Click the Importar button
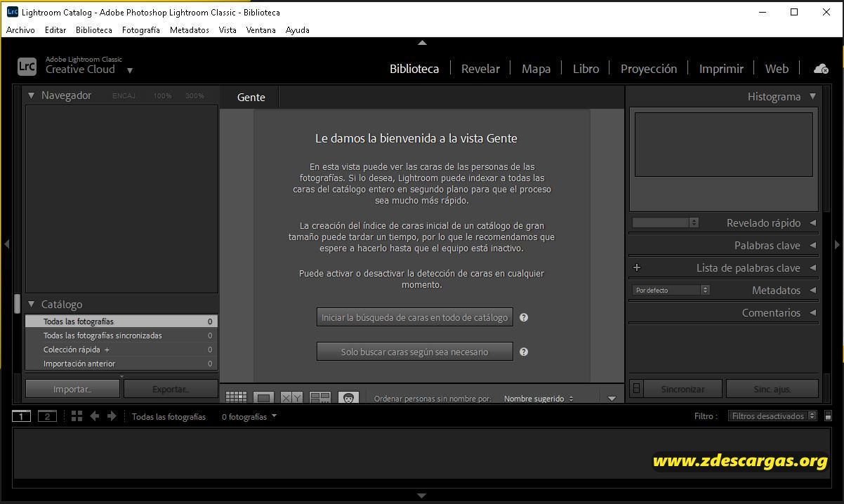Viewport: 844px width, 504px height. [x=73, y=389]
